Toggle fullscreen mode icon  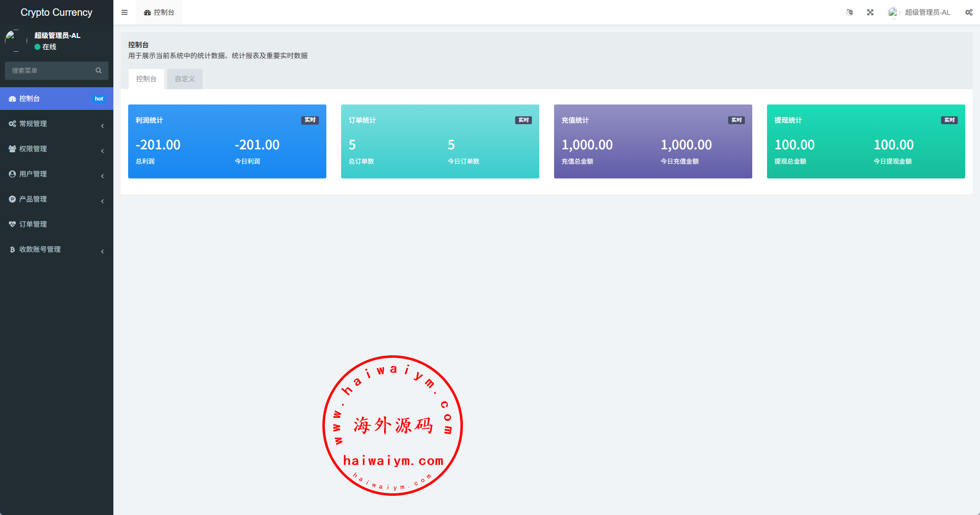[x=870, y=12]
